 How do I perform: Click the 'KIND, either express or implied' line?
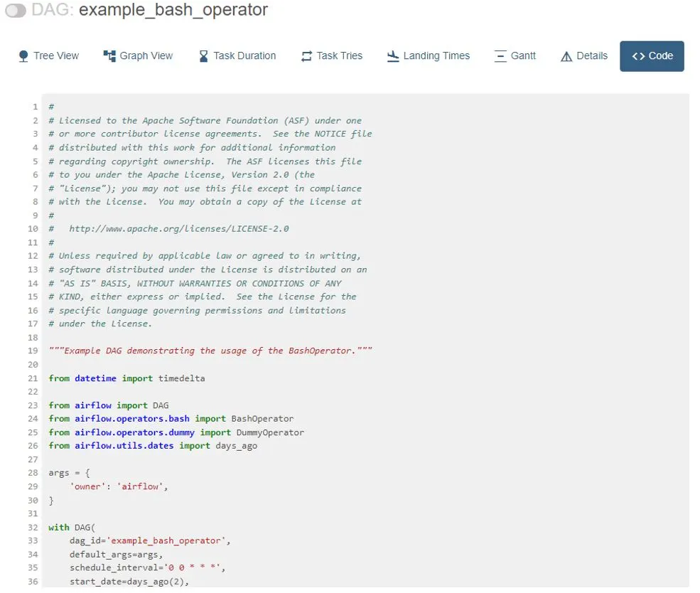point(203,297)
